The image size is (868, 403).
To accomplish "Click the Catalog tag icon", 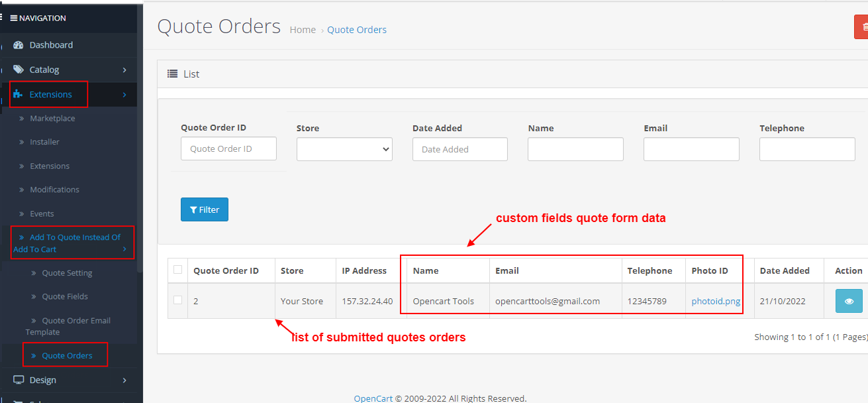I will 19,70.
